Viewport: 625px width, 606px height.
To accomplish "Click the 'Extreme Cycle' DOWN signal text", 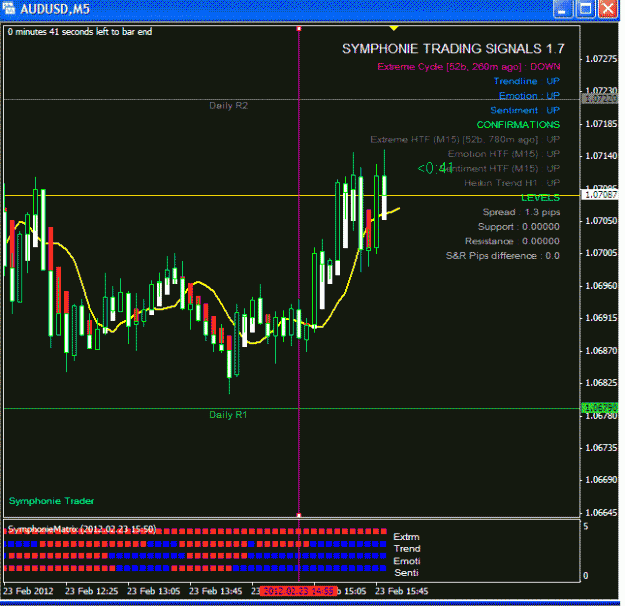I will tap(469, 67).
